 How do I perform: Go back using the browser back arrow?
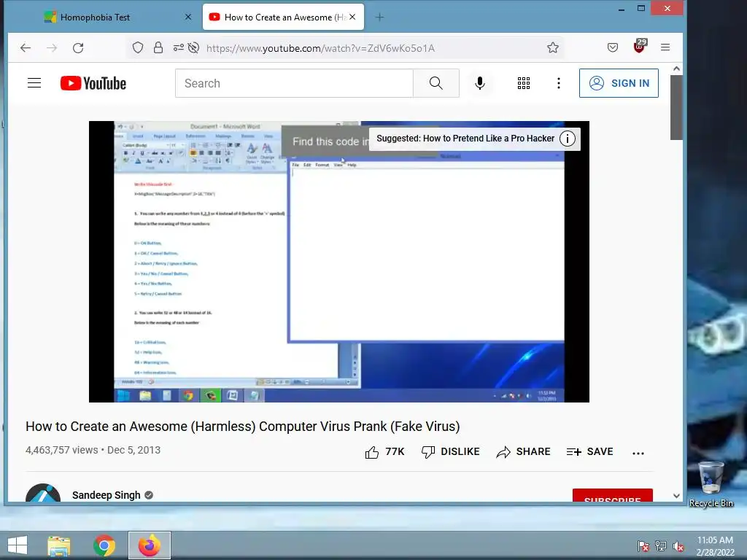click(26, 47)
